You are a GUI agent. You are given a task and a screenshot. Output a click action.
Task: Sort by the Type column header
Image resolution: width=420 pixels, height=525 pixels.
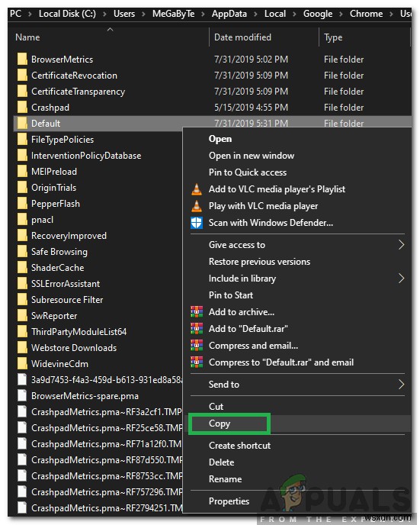(x=333, y=37)
